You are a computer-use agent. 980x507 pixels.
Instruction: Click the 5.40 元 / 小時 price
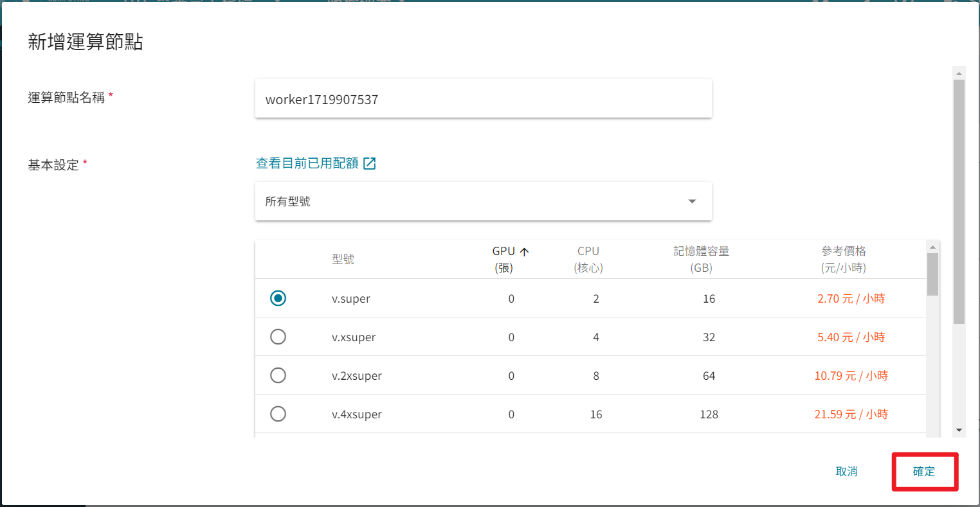(851, 337)
